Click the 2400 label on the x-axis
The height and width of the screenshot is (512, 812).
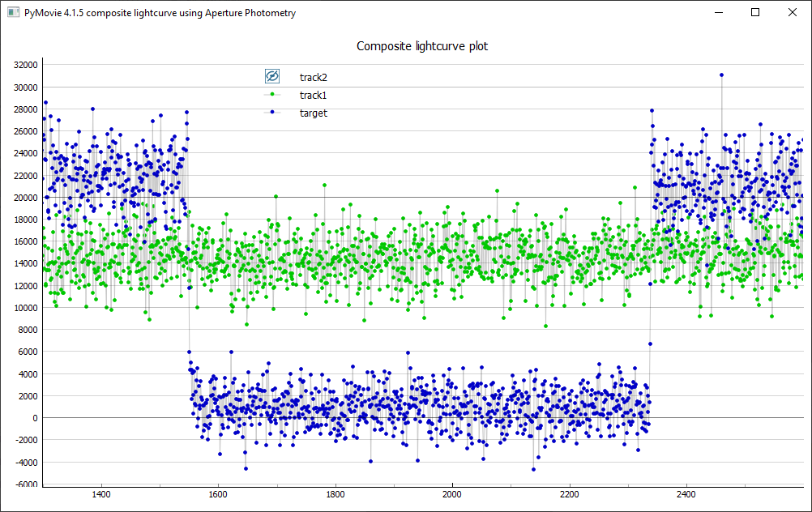coord(686,493)
